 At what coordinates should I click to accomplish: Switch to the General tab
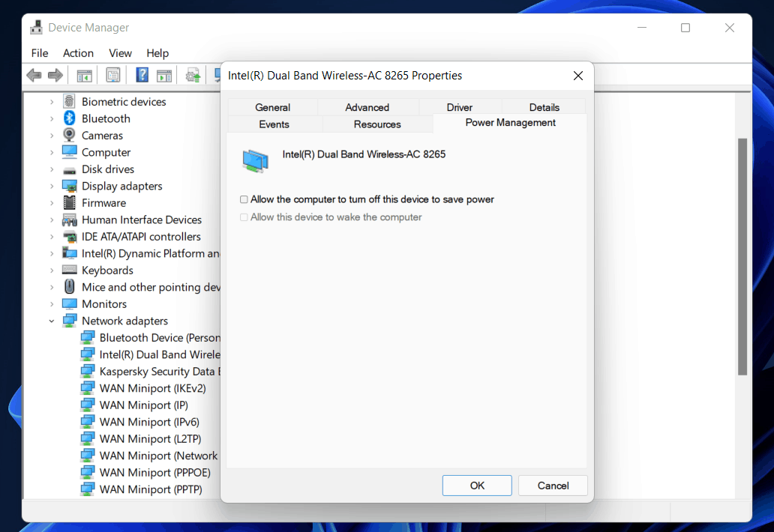pos(272,107)
